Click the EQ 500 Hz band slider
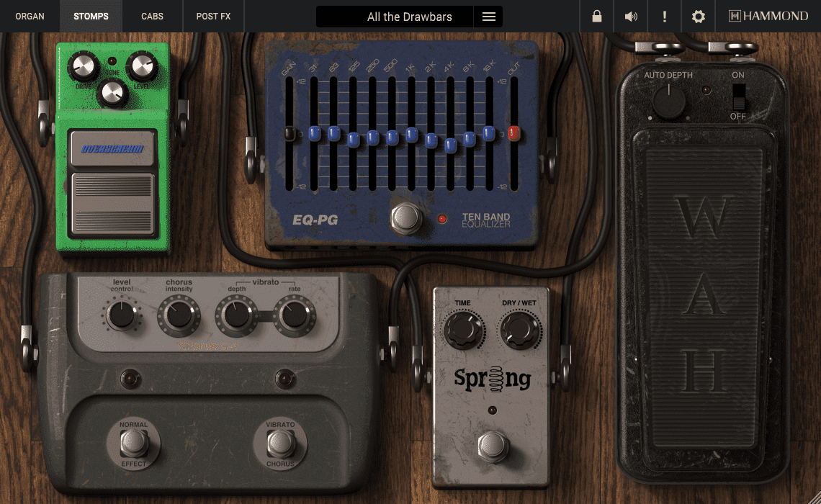This screenshot has width=821, height=504. (392, 138)
